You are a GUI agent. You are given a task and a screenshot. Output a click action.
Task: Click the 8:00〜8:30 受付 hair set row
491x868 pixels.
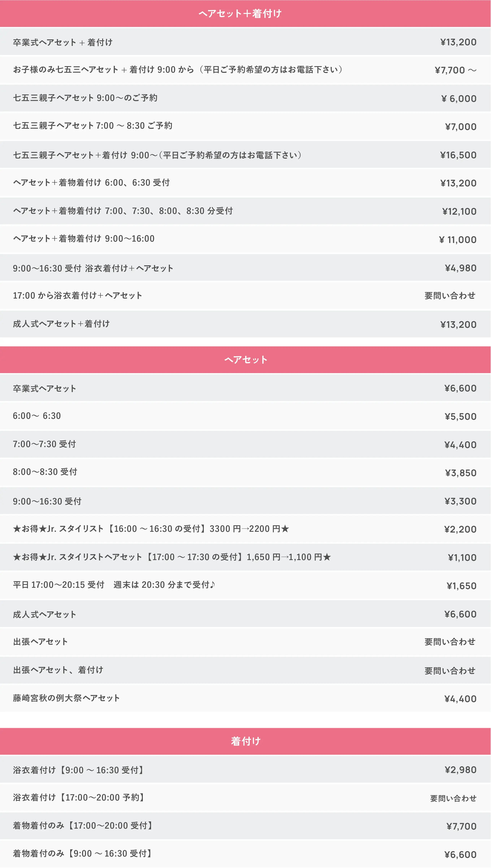coord(45,472)
